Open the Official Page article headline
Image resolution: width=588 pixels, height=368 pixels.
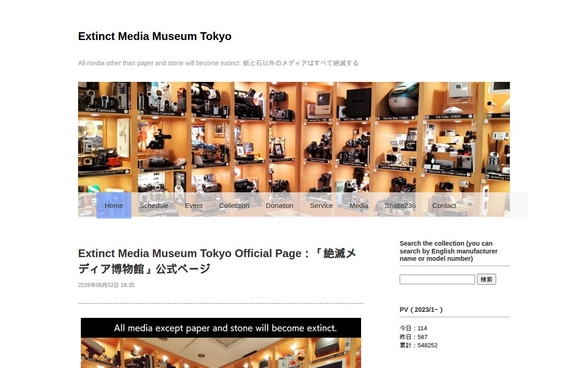[x=217, y=261]
